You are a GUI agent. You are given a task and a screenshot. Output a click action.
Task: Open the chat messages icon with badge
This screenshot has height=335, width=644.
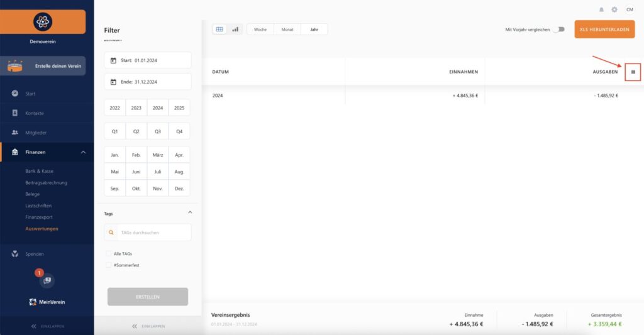pos(47,280)
